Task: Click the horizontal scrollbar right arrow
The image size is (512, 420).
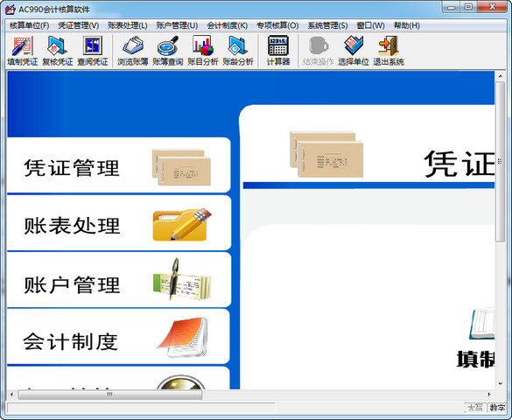Action: 489,395
